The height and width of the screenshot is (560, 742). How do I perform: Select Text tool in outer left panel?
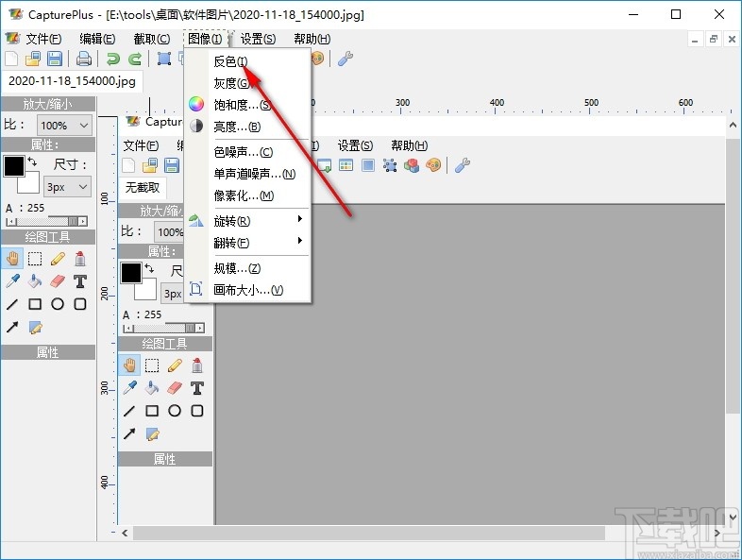[80, 281]
